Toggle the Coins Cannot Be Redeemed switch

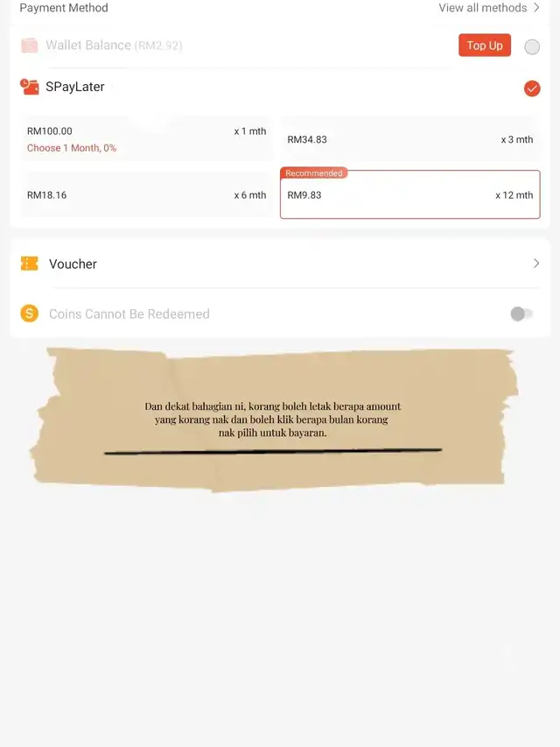click(x=521, y=314)
